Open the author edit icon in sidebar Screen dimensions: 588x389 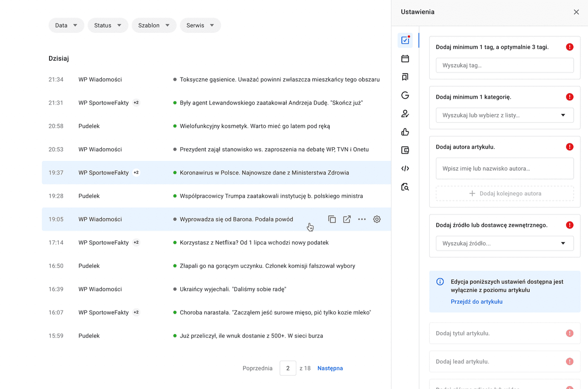[x=405, y=114]
